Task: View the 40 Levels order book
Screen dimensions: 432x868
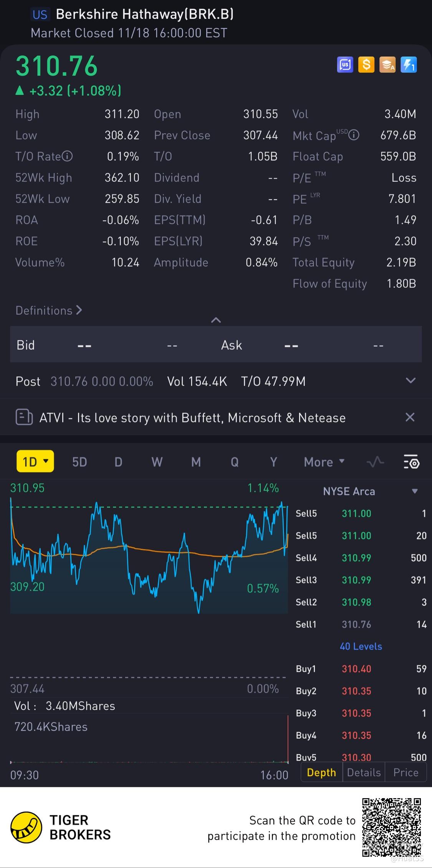Action: (361, 646)
